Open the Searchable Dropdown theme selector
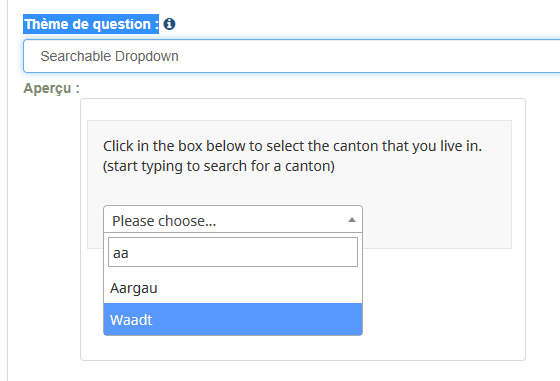The width and height of the screenshot is (560, 381). point(291,56)
